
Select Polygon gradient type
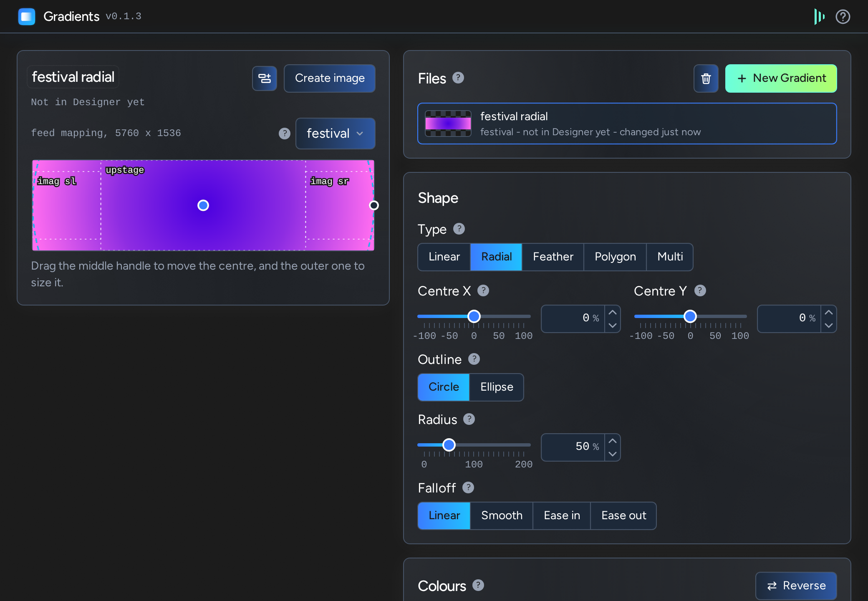[x=615, y=257]
